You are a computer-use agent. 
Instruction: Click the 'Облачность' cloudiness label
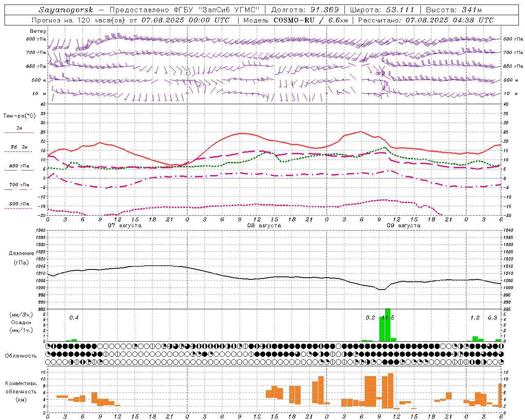(x=21, y=356)
